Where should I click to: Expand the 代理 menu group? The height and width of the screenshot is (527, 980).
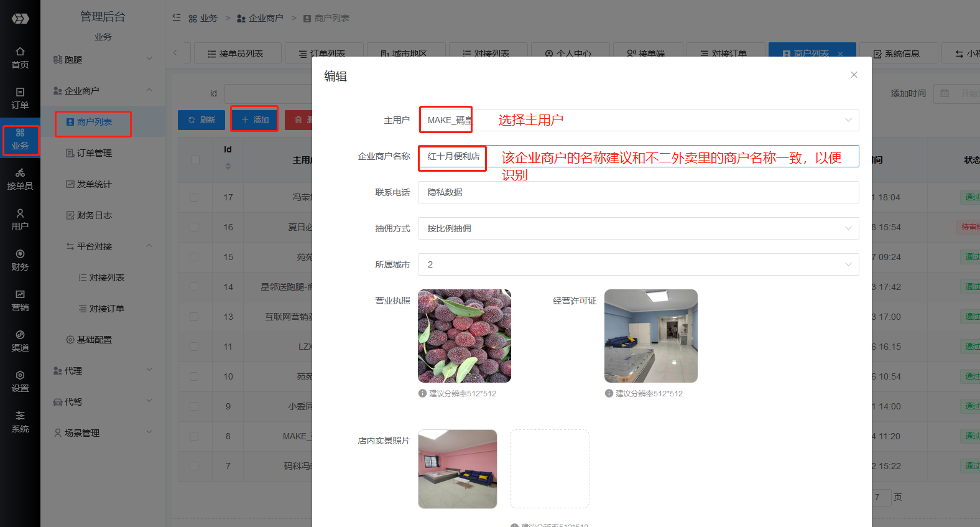tap(103, 371)
